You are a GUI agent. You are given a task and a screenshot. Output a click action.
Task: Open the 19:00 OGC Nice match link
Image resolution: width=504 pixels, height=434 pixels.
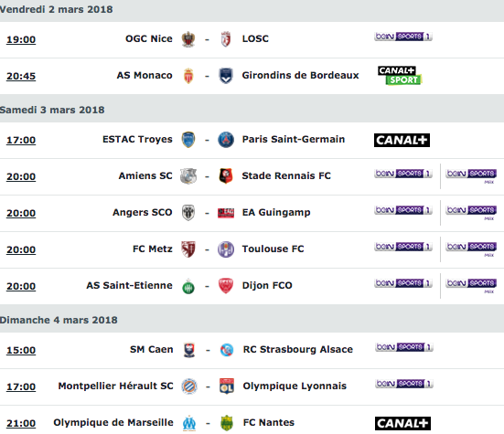(x=21, y=39)
